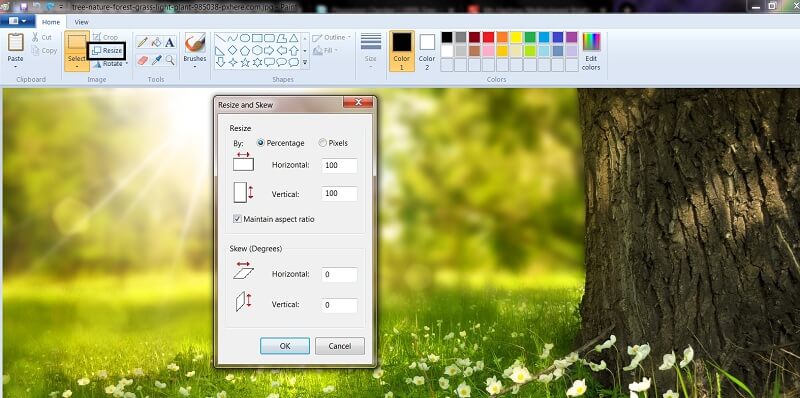Choose the Oval shape

point(245,38)
